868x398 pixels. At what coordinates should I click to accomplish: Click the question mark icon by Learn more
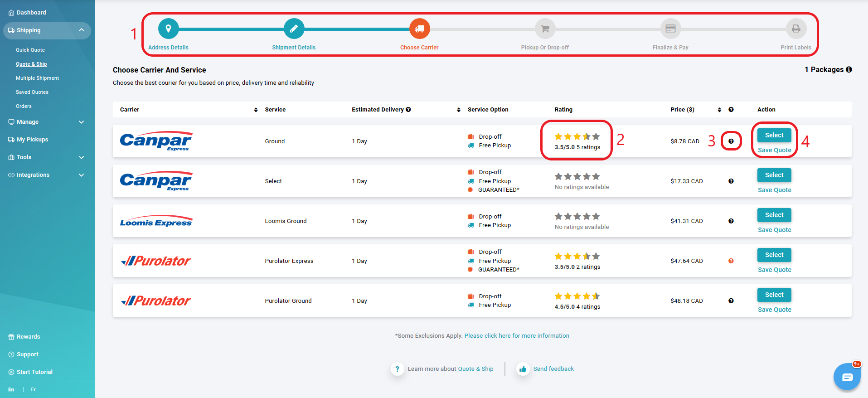point(397,369)
